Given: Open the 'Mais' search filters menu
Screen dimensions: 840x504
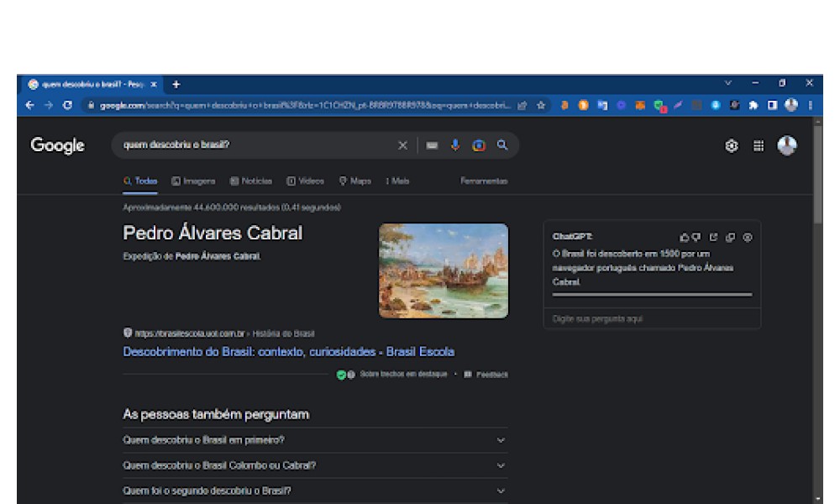Looking at the screenshot, I should pos(397,181).
